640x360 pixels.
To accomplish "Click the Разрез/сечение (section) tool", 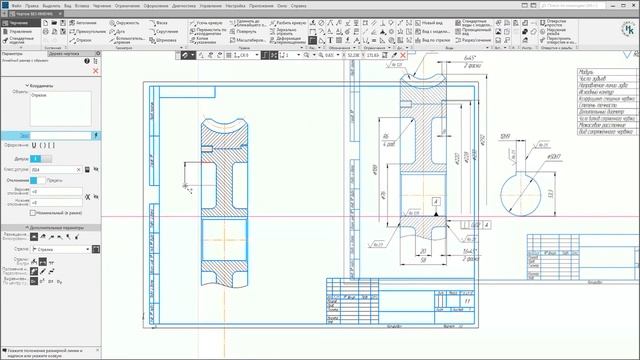I will click(x=473, y=40).
